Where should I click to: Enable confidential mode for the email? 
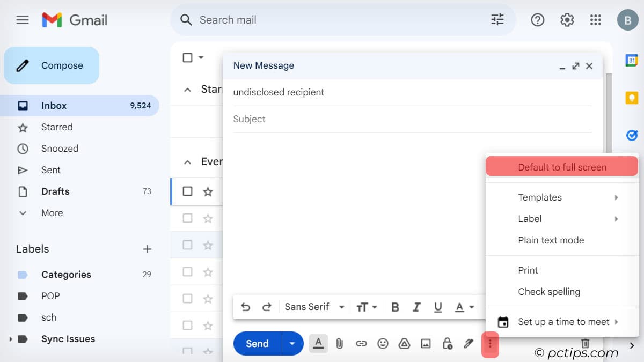tap(448, 343)
